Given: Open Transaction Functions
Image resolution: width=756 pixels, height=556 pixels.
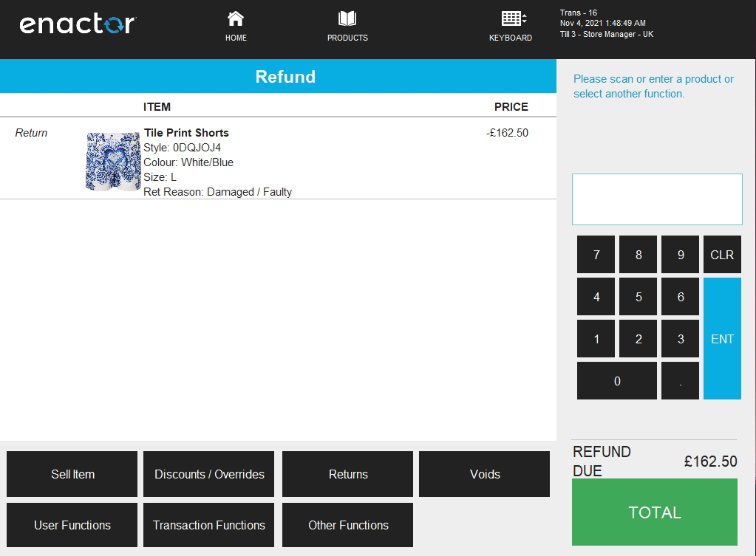Looking at the screenshot, I should [x=209, y=525].
